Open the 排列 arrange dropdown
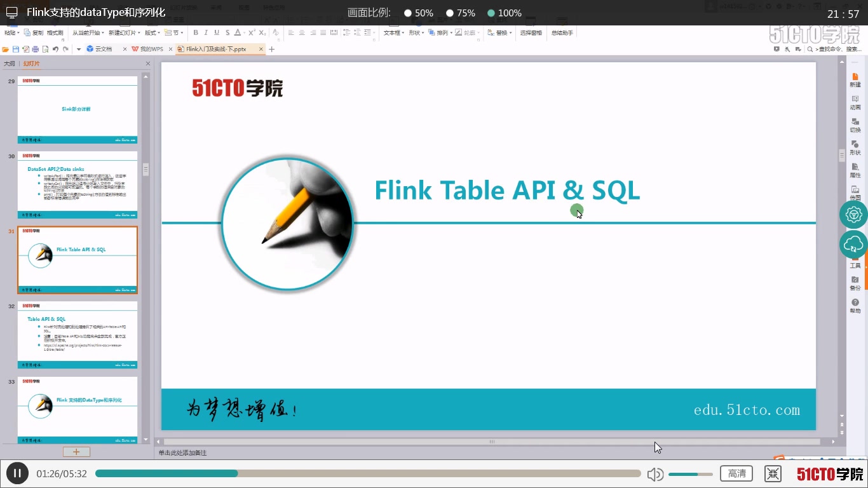Image resolution: width=868 pixels, height=488 pixels. [x=439, y=32]
